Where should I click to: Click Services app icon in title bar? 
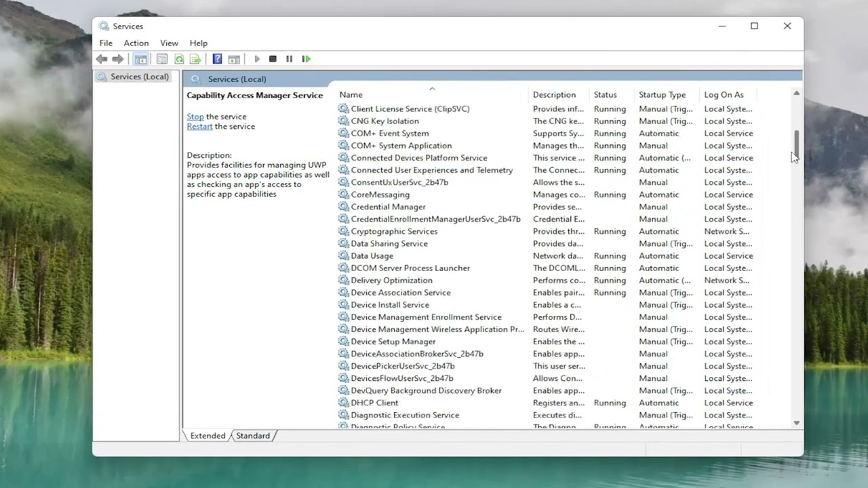(103, 26)
